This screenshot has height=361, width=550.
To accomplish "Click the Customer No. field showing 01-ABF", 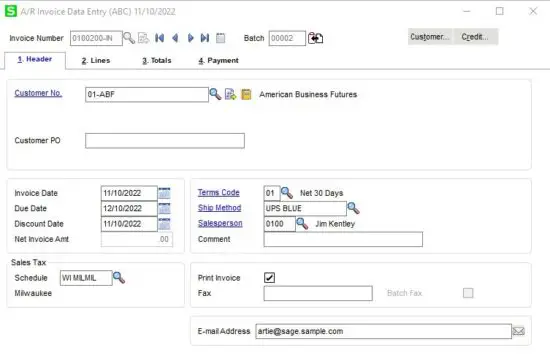I will point(147,94).
